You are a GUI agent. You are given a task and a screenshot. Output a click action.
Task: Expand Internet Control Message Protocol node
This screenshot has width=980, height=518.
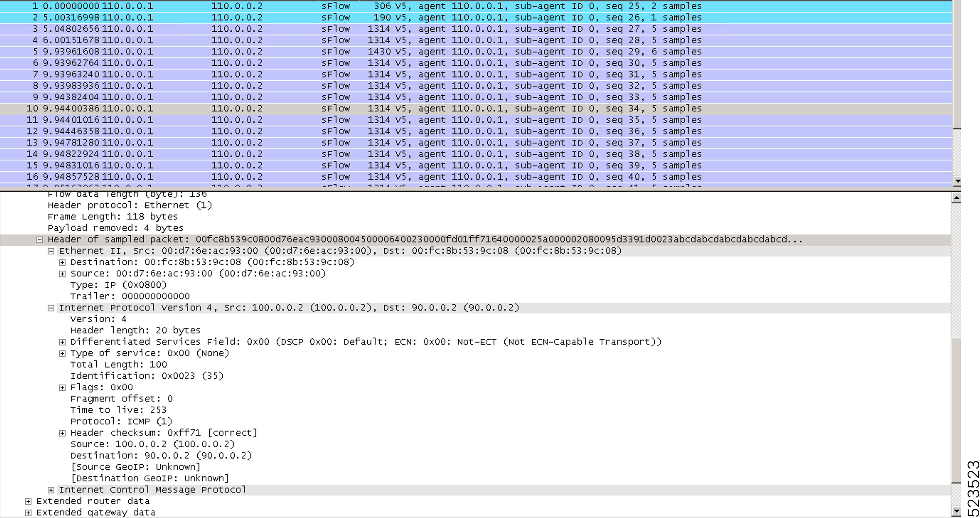51,490
